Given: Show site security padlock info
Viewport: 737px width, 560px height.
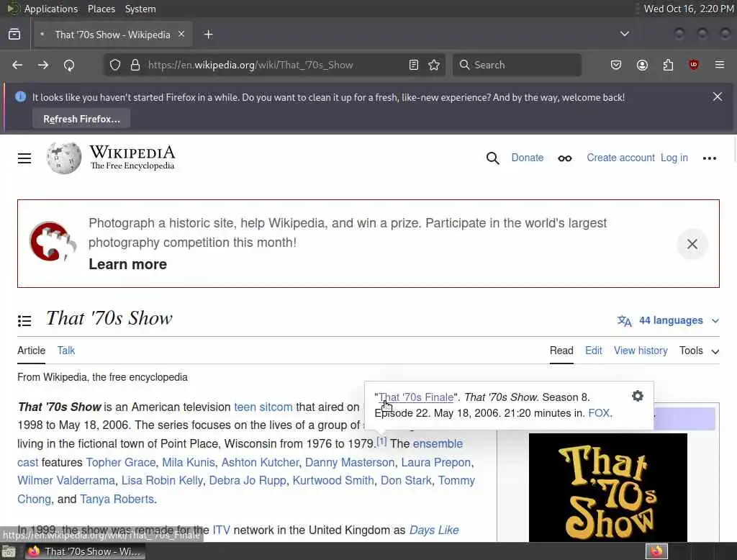Looking at the screenshot, I should pos(135,65).
